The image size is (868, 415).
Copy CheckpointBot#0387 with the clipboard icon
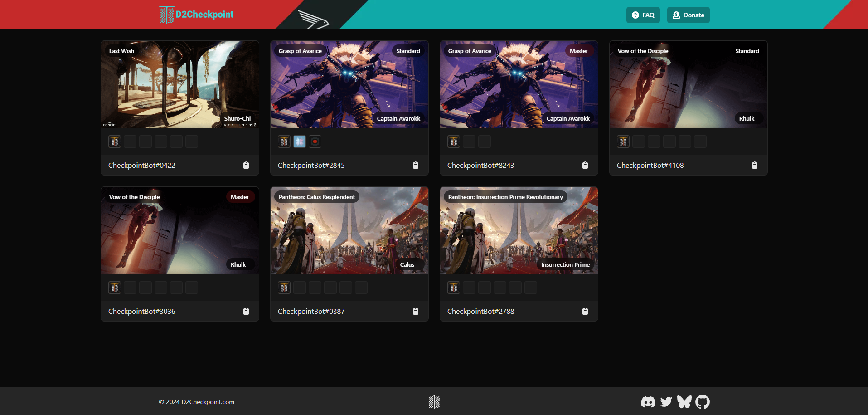click(416, 311)
